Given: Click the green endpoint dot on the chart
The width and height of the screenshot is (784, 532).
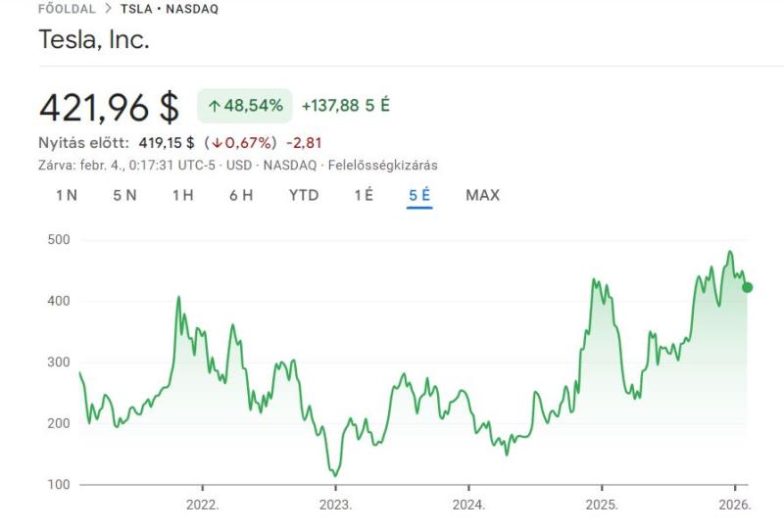Looking at the screenshot, I should coord(748,287).
